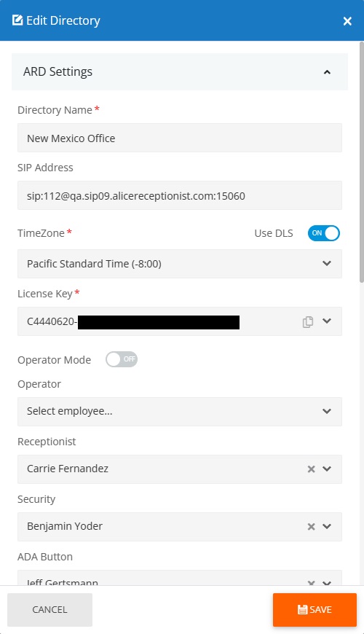Expand the Security dropdown chevron

coord(327,526)
